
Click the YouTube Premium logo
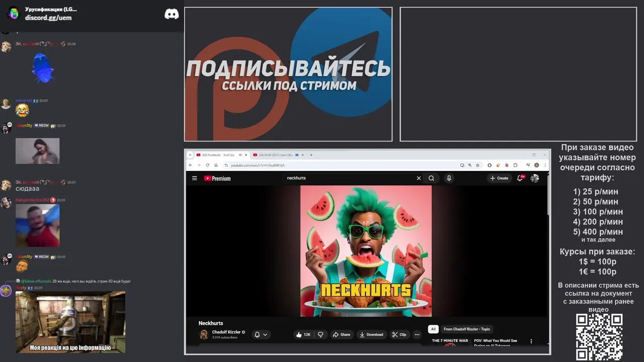[217, 178]
